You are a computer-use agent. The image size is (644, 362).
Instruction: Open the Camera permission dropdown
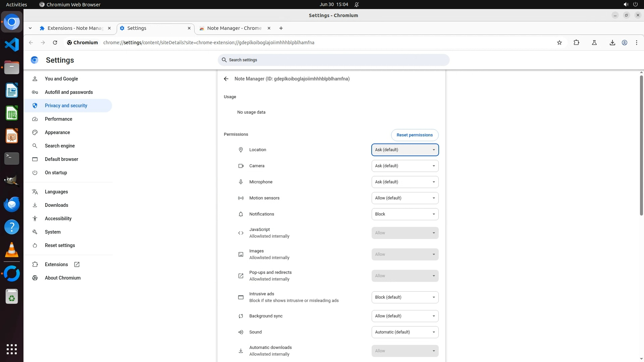click(x=405, y=166)
